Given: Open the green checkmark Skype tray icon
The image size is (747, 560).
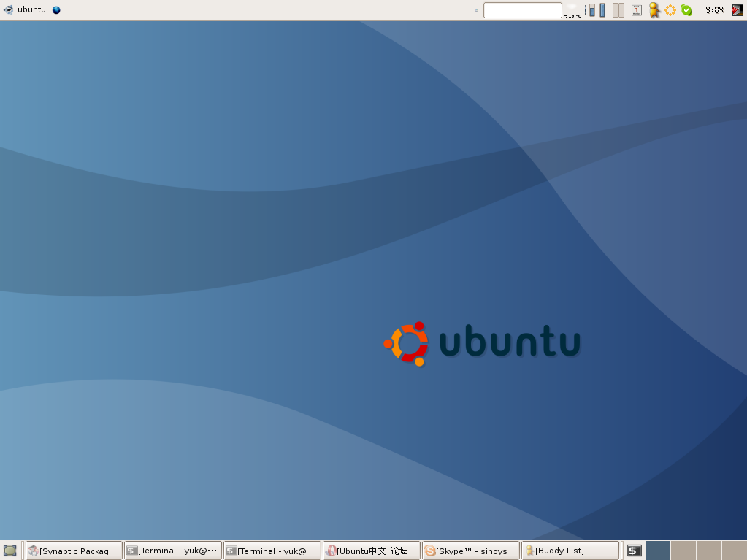Looking at the screenshot, I should coord(686,10).
